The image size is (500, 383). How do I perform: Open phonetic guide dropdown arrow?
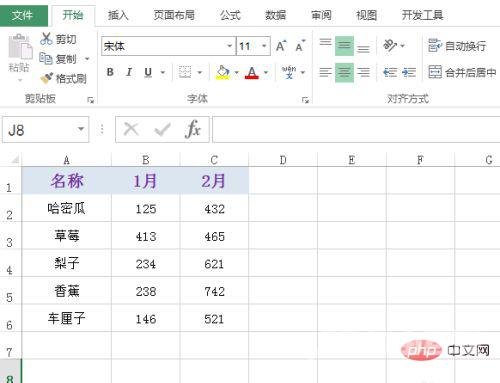click(x=303, y=72)
